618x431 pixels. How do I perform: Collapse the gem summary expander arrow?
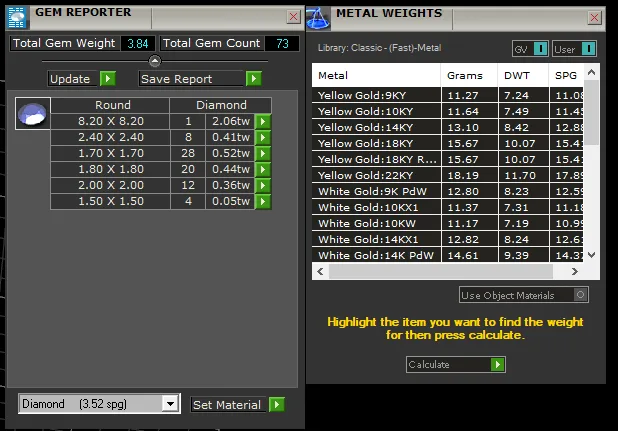tap(155, 61)
